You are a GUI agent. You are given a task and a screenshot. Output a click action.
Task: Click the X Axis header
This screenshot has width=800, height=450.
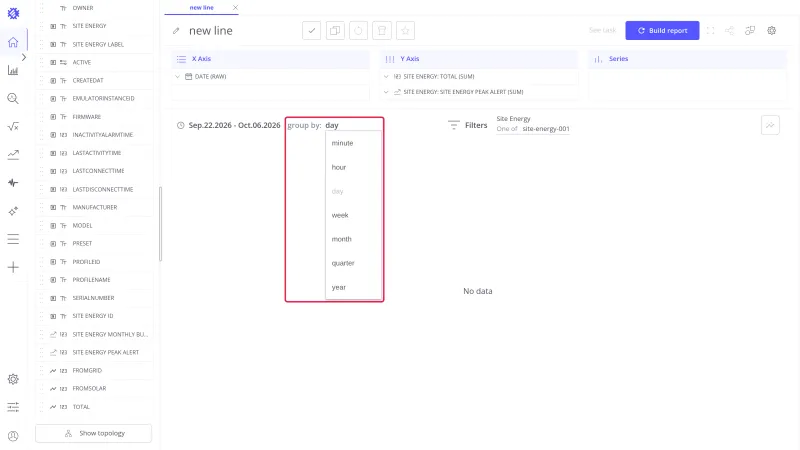tap(270, 59)
